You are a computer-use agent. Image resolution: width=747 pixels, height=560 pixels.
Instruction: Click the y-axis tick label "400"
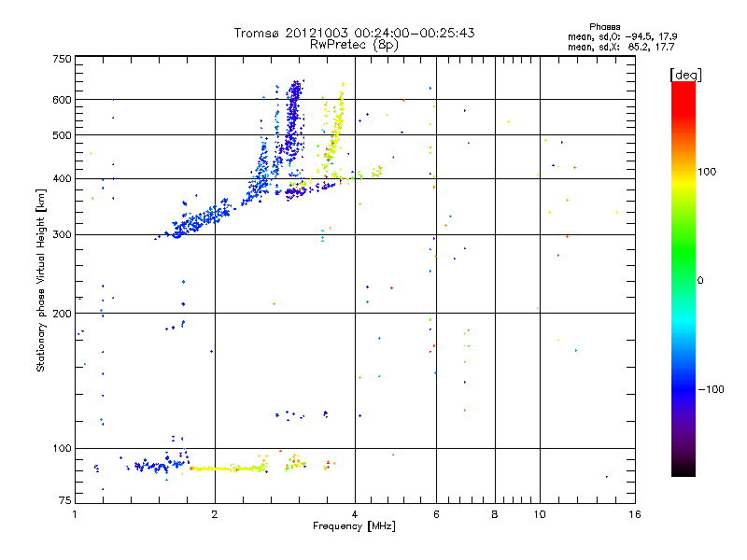tap(63, 179)
